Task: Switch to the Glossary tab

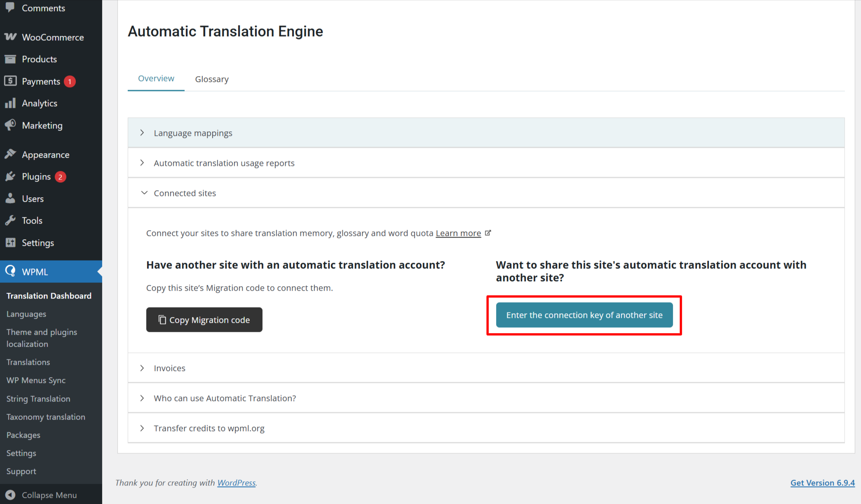Action: click(x=211, y=79)
